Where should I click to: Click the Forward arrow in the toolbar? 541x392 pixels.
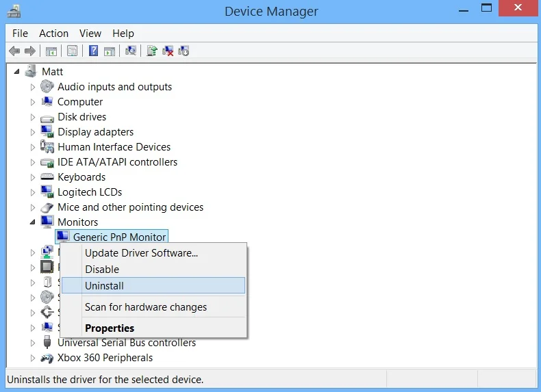pos(30,51)
